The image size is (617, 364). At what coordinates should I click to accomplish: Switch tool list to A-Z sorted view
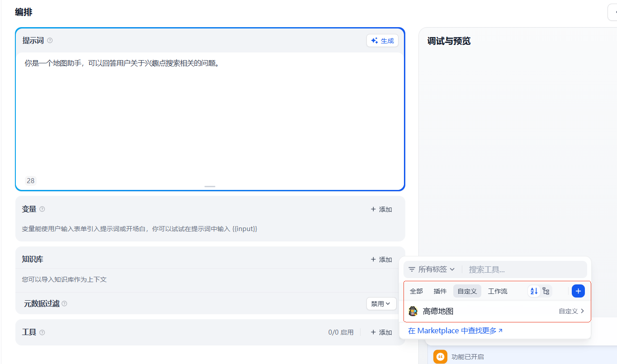point(534,291)
